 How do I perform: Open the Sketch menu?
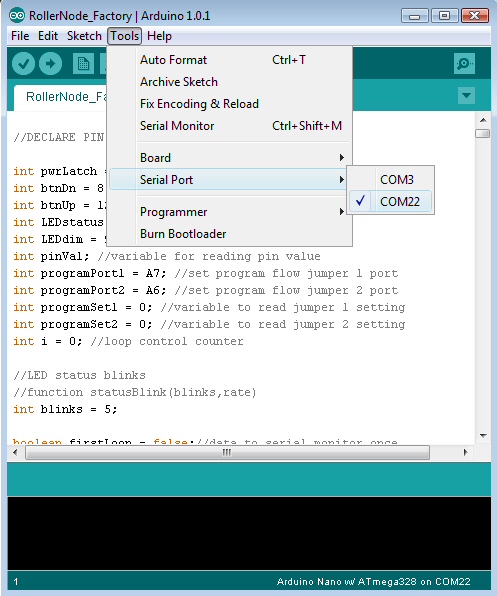(84, 36)
